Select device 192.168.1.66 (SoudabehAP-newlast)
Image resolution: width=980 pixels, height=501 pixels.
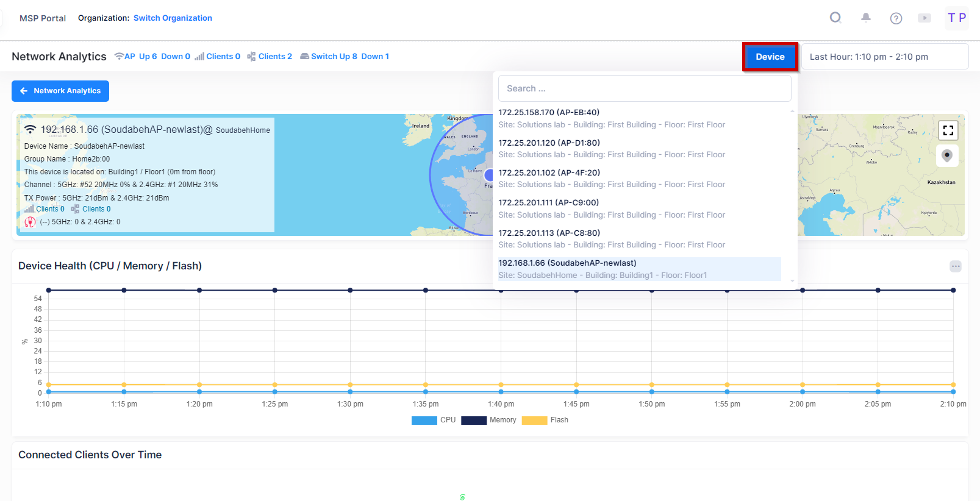coord(640,269)
